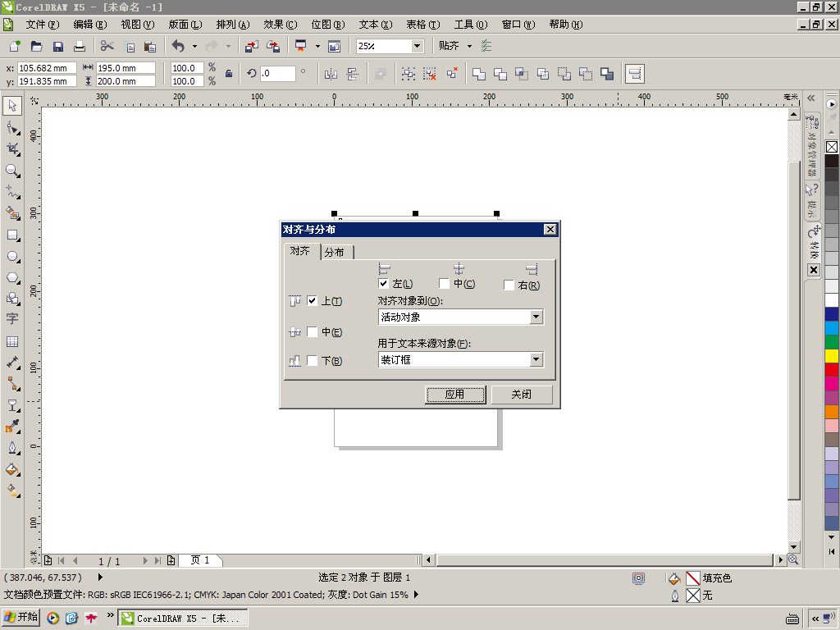The height and width of the screenshot is (630, 840).
Task: Click the Export icon
Action: coord(273,46)
